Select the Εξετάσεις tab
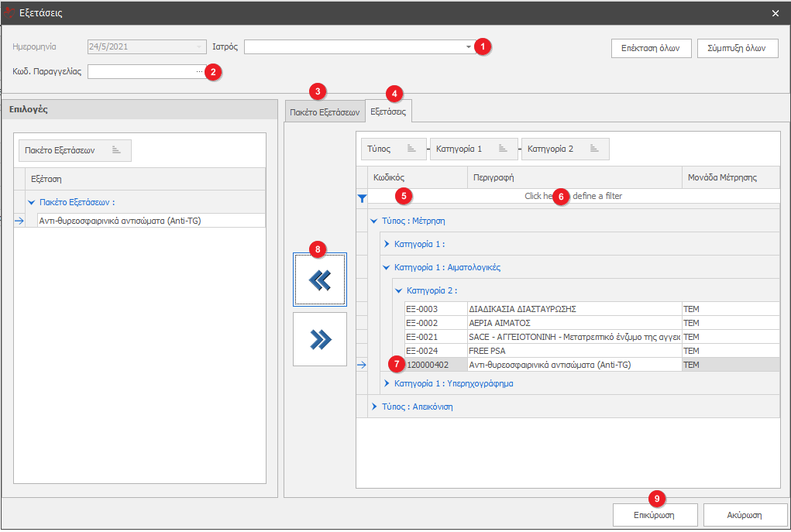This screenshot has height=532, width=791. (388, 112)
